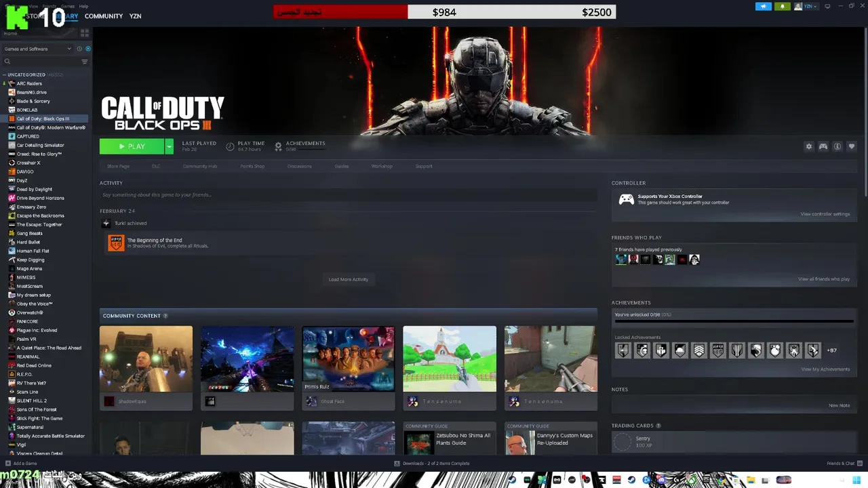The height and width of the screenshot is (488, 868).
Task: Sort library by recent activity clock icon
Action: (x=79, y=49)
